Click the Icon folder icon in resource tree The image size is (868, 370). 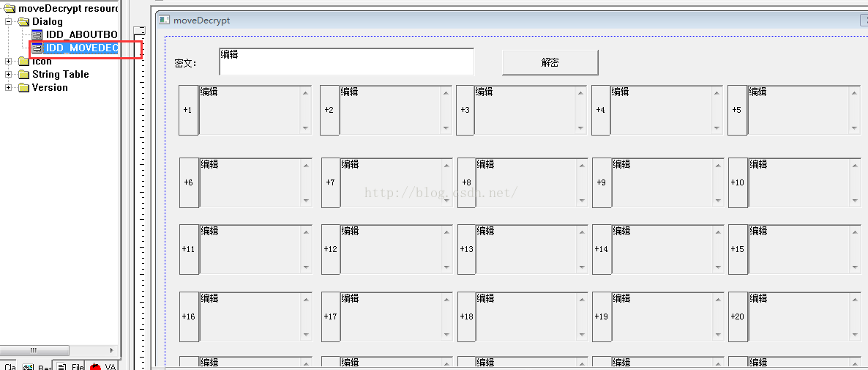click(24, 61)
